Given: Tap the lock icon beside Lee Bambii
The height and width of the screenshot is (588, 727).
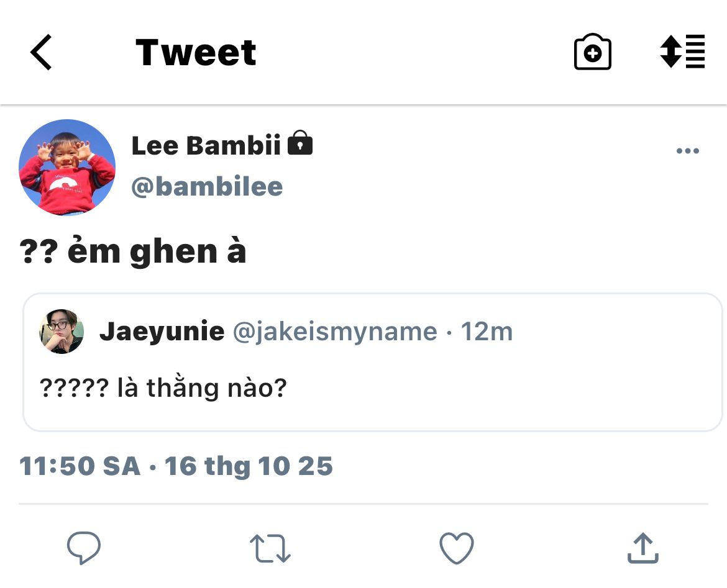Looking at the screenshot, I should (x=300, y=143).
